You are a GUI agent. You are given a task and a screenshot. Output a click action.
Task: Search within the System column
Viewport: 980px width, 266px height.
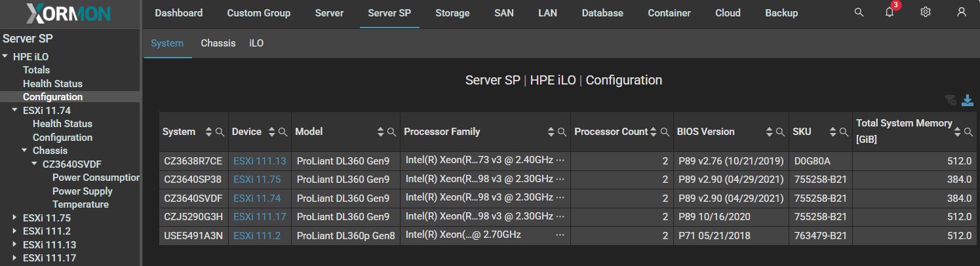point(220,132)
